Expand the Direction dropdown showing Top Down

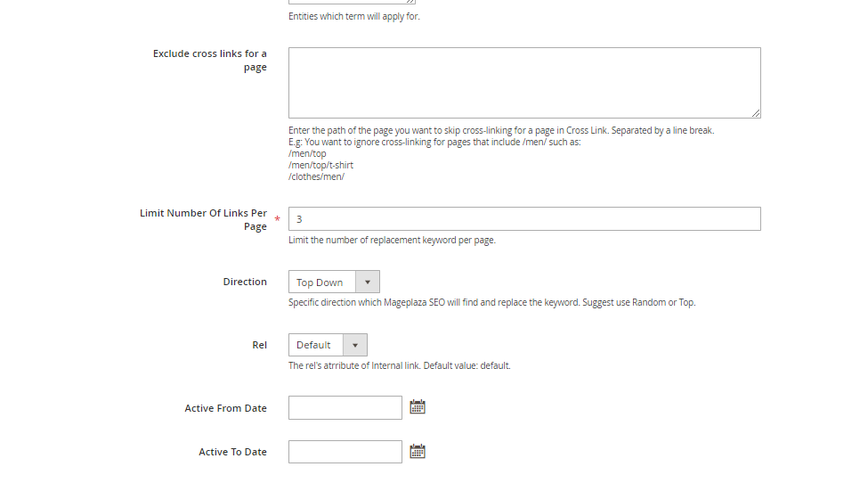click(x=334, y=282)
